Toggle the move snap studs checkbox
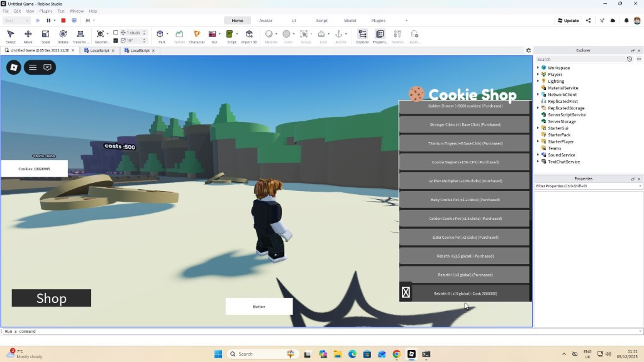This screenshot has height=362, width=644. coord(116,33)
